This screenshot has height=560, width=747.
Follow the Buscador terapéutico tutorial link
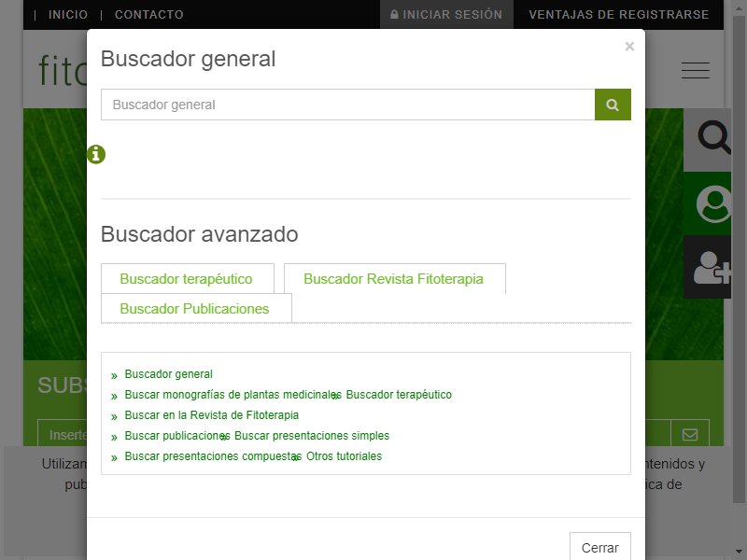399,395
